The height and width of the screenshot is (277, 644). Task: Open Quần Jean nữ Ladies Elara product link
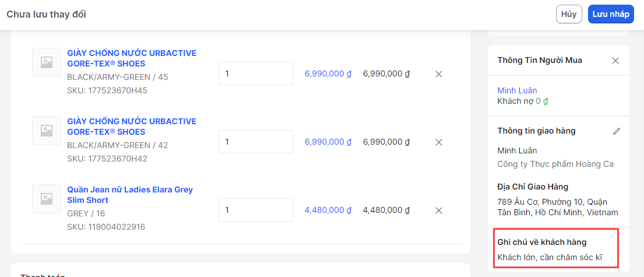coord(130,195)
